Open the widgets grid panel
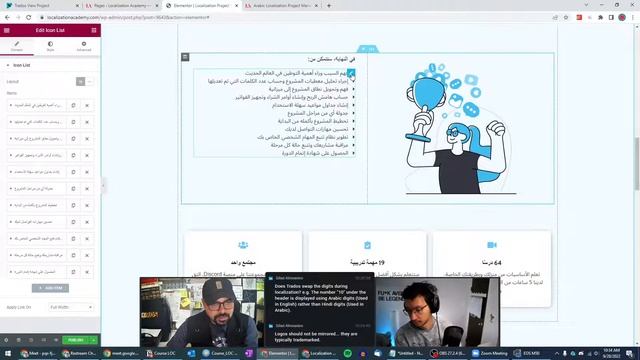This screenshot has height=360, width=640. pos(94,30)
